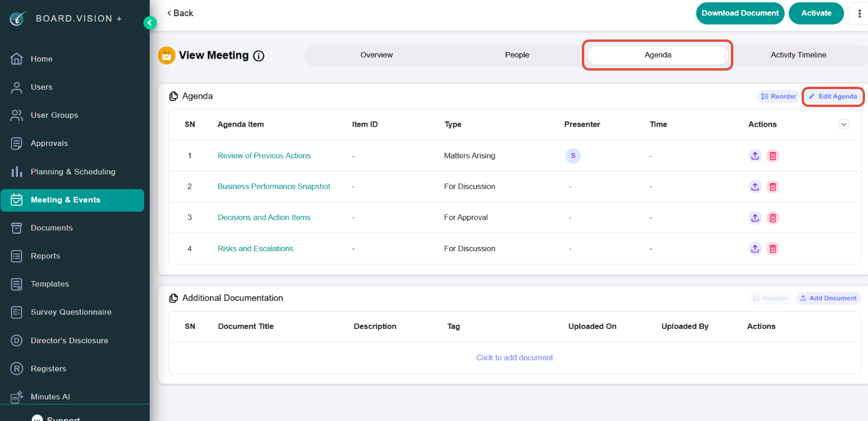Click the info icon beside View Meeting
Screen dimensions: 868x421
tap(259, 56)
